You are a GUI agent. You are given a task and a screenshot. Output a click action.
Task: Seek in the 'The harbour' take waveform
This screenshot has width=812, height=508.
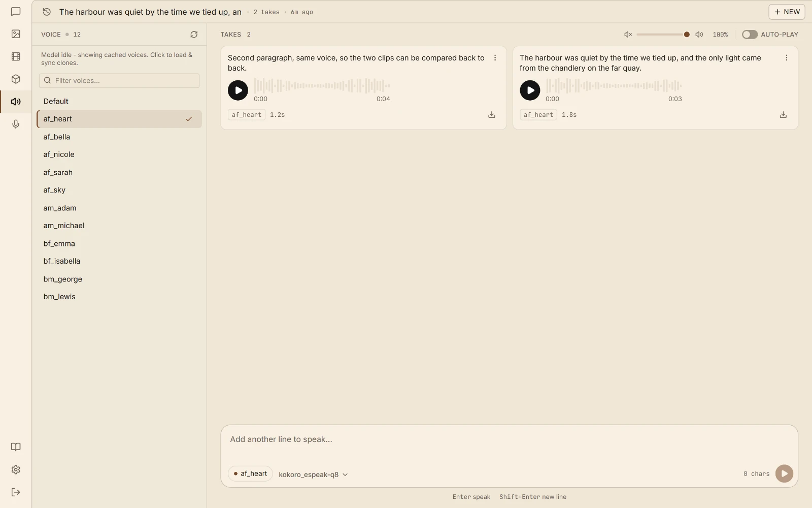(x=614, y=85)
